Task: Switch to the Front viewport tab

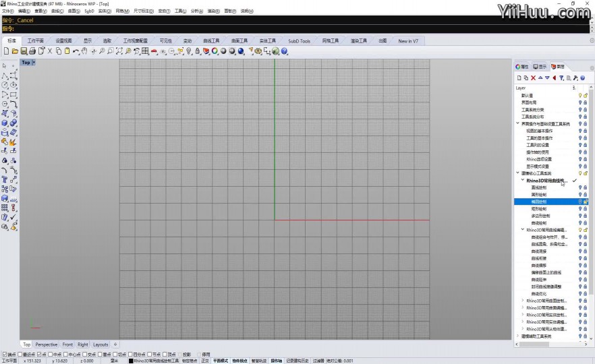Action: point(67,344)
